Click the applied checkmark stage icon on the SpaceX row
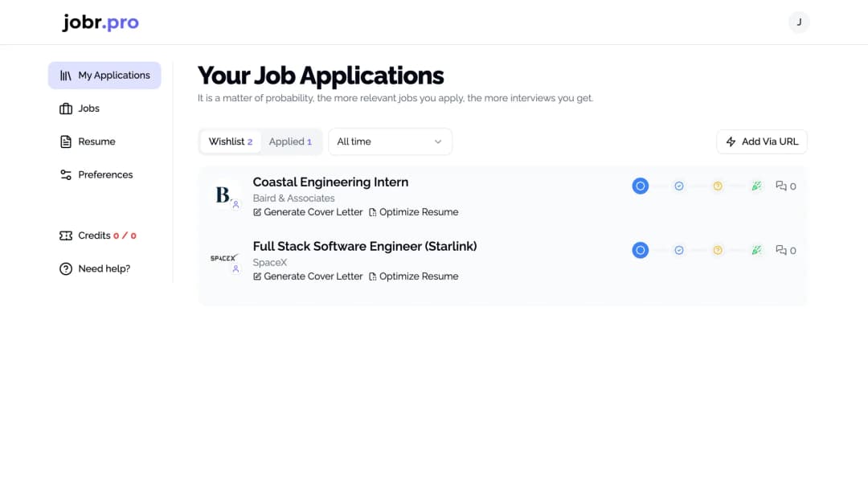The height and width of the screenshot is (479, 868). point(679,250)
